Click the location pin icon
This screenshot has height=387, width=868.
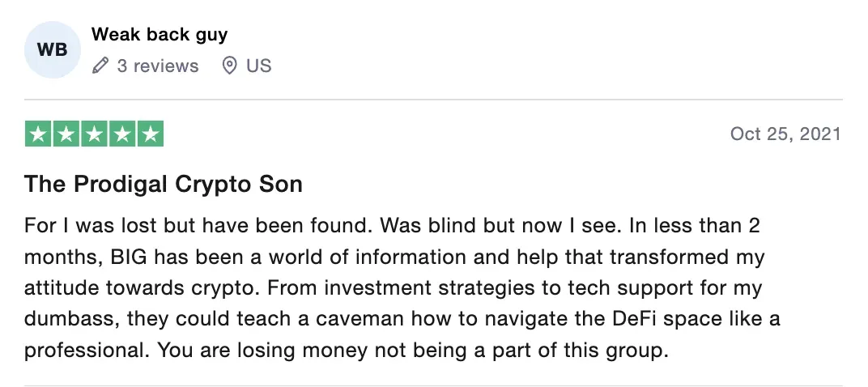tap(230, 66)
